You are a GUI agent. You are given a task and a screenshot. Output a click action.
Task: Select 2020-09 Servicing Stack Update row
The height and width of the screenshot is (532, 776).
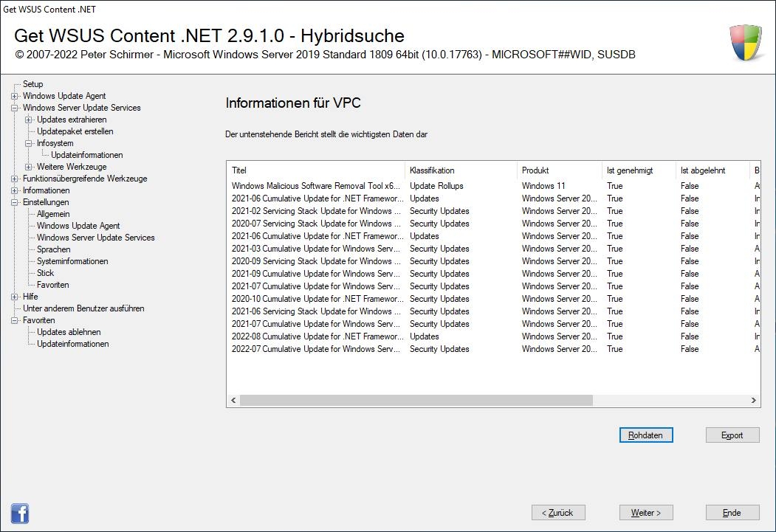coord(493,261)
